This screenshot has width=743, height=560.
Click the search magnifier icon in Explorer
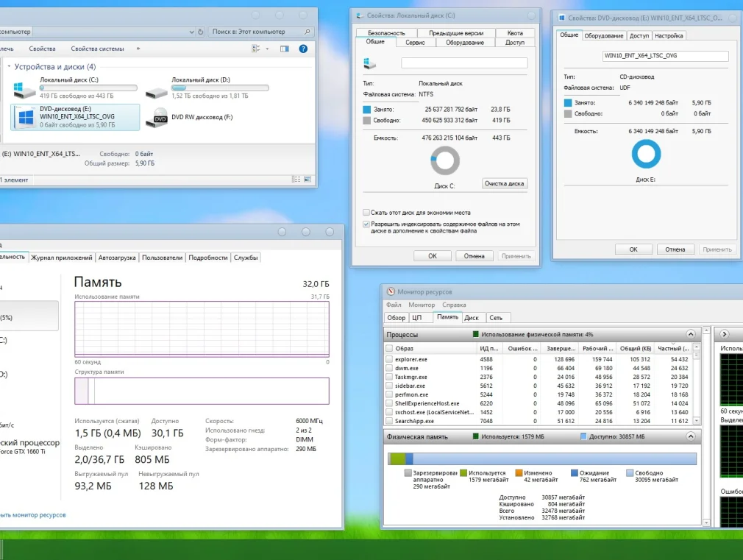coord(307,32)
